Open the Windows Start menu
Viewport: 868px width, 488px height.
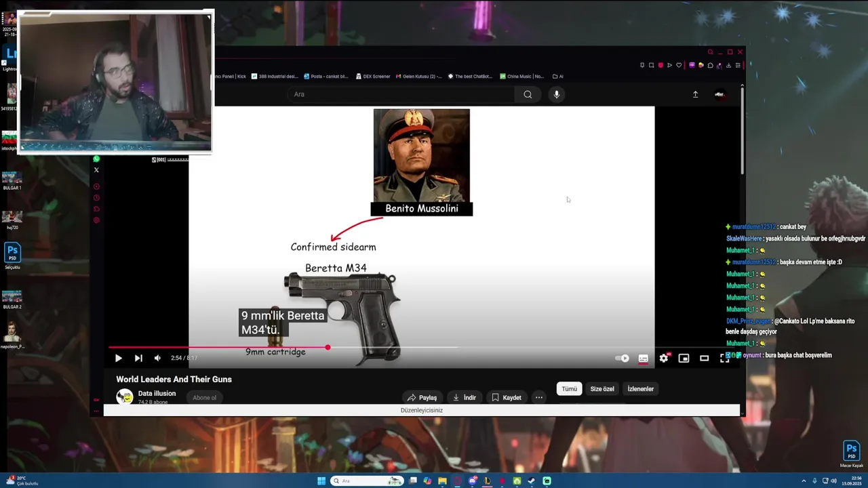(x=321, y=481)
